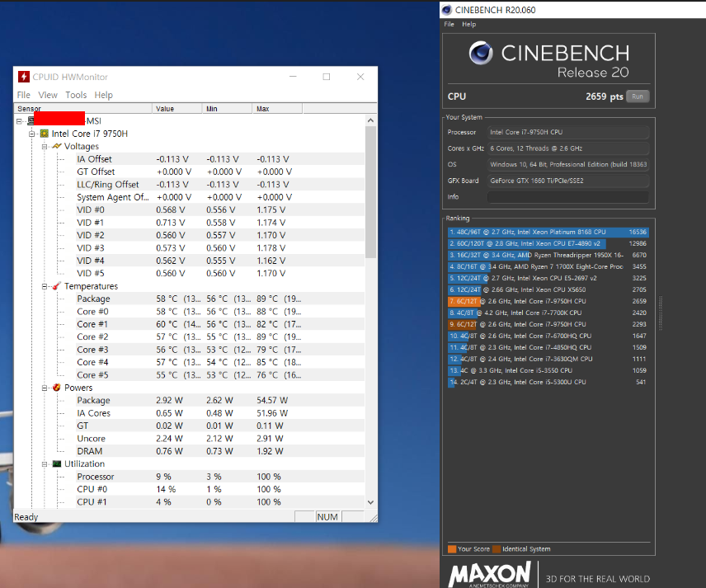Click the orange Your Score legend swatch

(x=452, y=549)
